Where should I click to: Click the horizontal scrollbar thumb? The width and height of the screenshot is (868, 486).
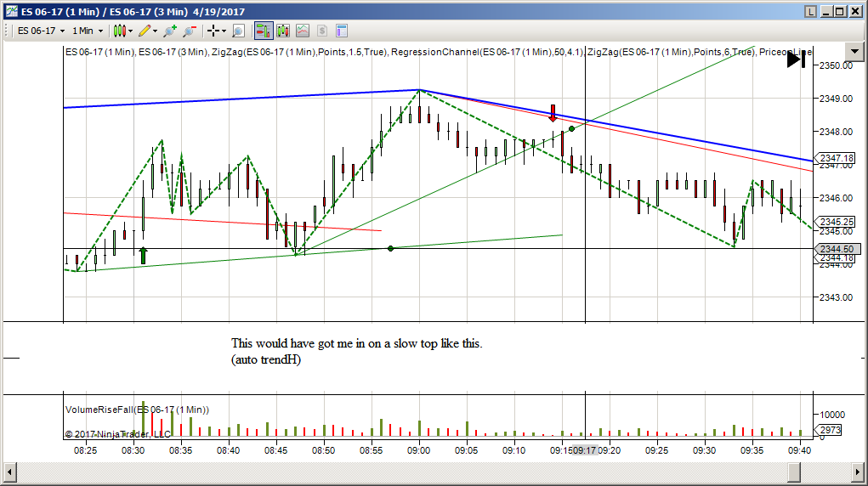coord(794,472)
